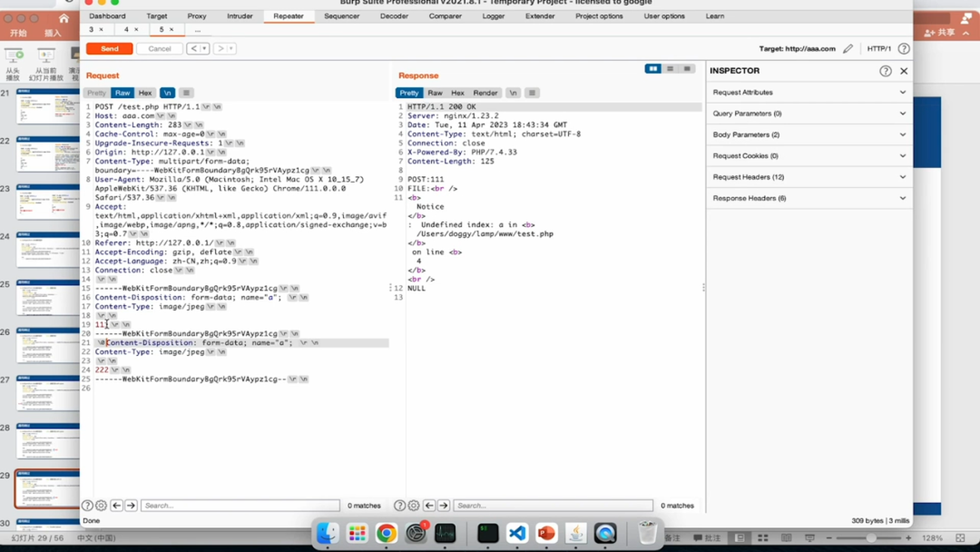Open the request message actions menu
This screenshot has width=980, height=552.
click(186, 93)
